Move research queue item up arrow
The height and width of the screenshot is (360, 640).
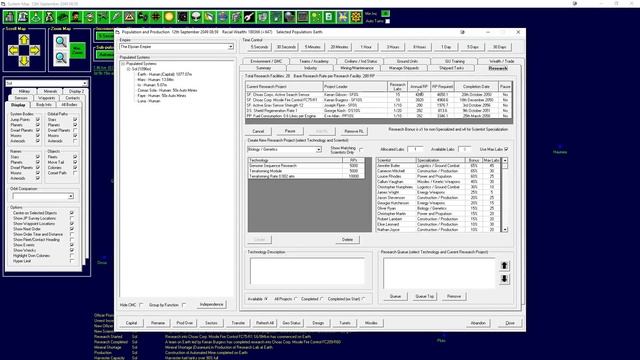pos(504,266)
